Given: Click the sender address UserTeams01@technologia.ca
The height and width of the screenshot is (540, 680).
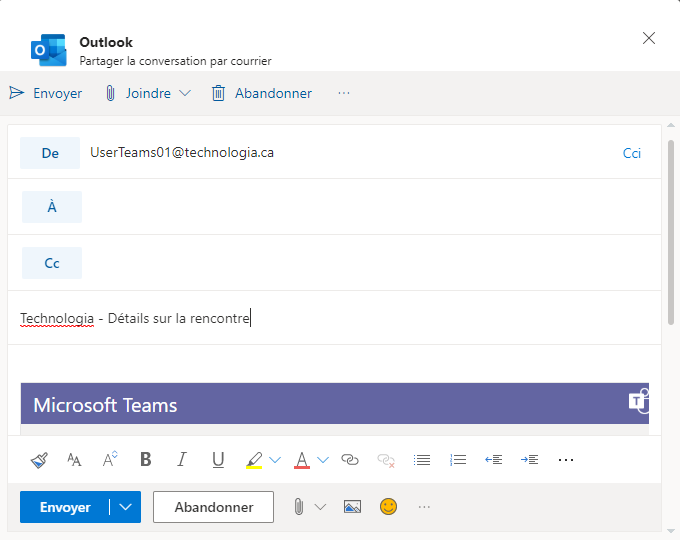Looking at the screenshot, I should pyautogui.click(x=182, y=153).
